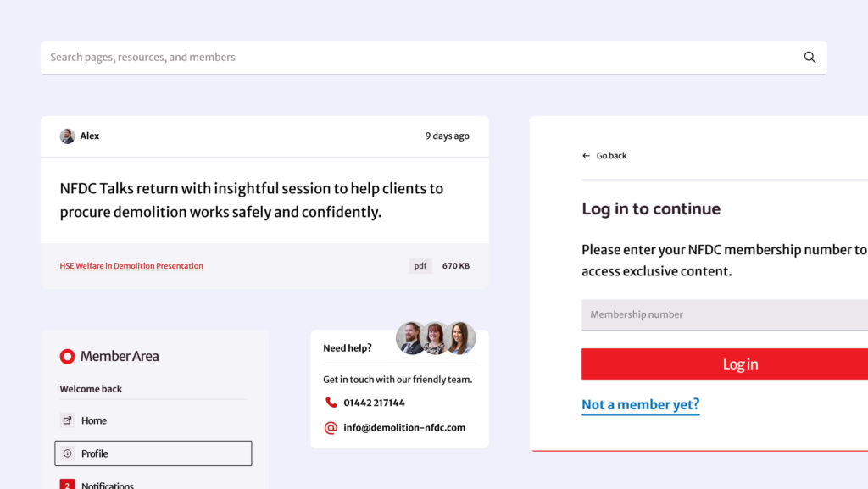Click the support team photo thumbnails
This screenshot has width=868, height=489.
coord(436,338)
